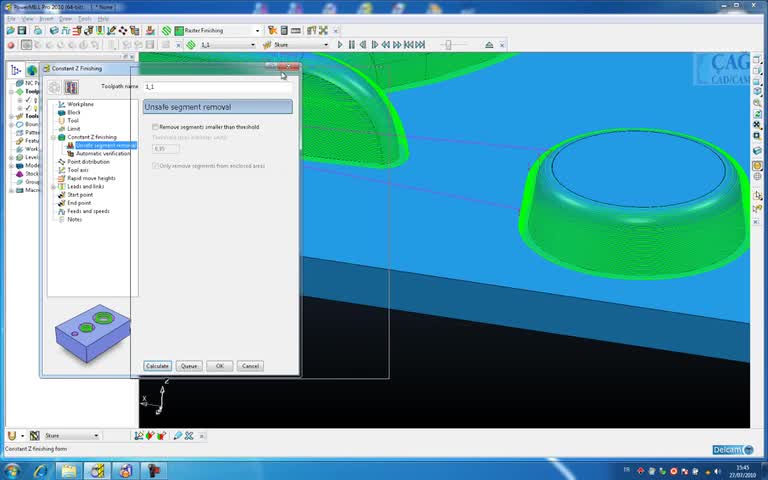The height and width of the screenshot is (480, 768).
Task: Click the measure ruler icon
Action: tap(295, 30)
